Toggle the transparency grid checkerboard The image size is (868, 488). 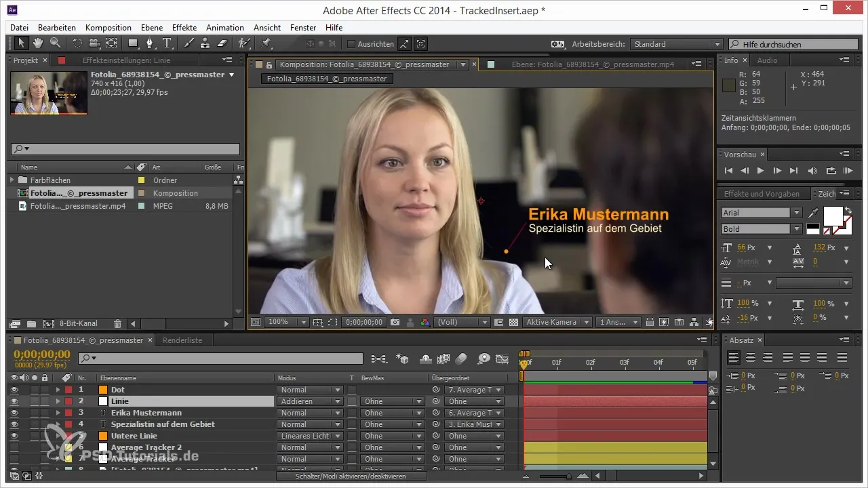click(x=513, y=323)
